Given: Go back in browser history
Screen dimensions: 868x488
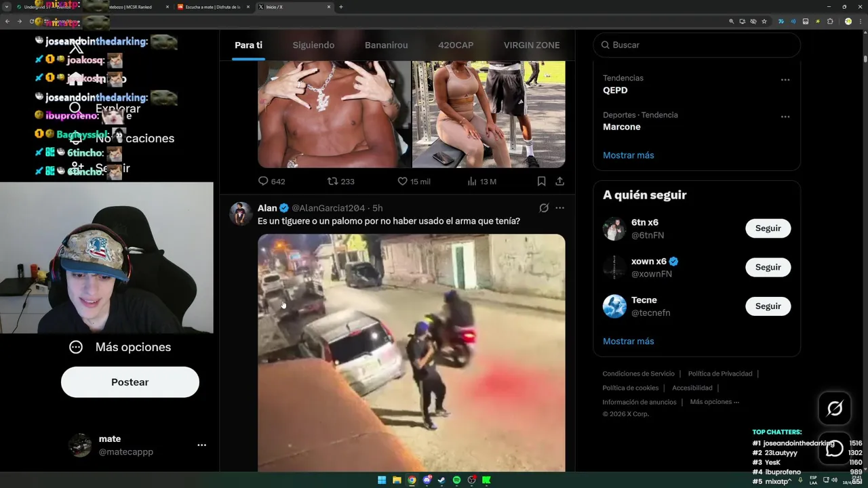Looking at the screenshot, I should pos(7,21).
